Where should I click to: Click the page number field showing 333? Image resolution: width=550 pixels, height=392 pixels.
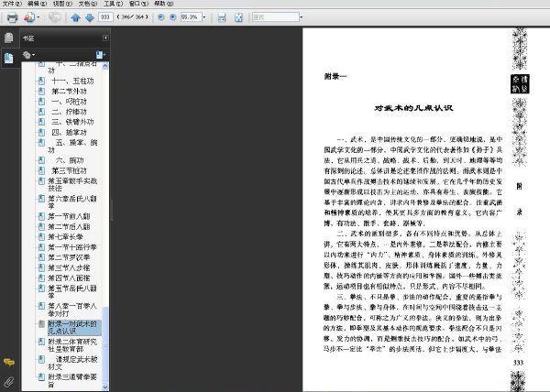pyautogui.click(x=105, y=16)
